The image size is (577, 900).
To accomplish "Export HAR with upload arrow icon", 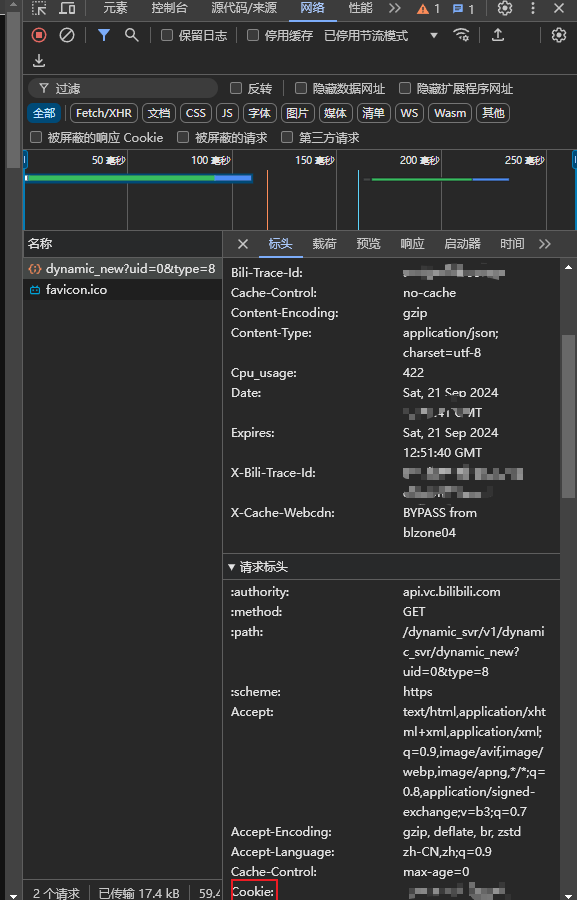I will (x=498, y=36).
